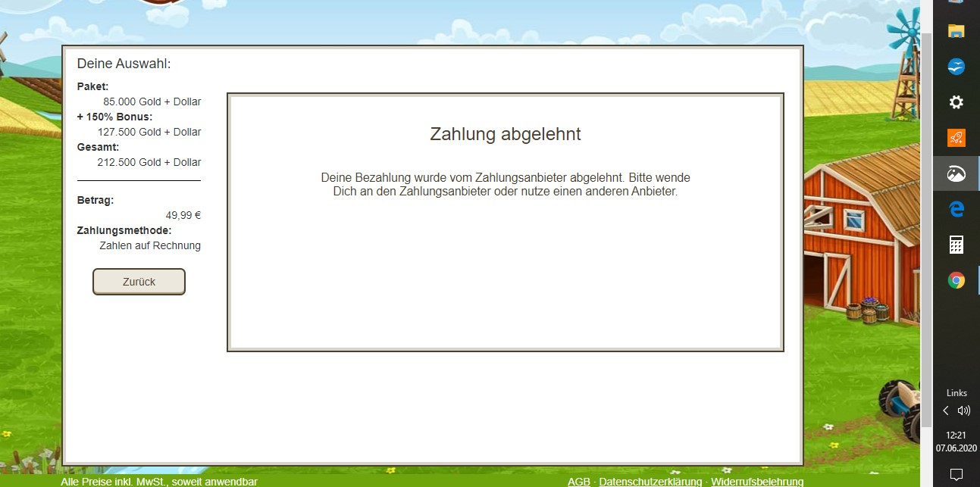Open the Action Center notifications icon
This screenshot has height=487, width=980.
click(x=957, y=475)
